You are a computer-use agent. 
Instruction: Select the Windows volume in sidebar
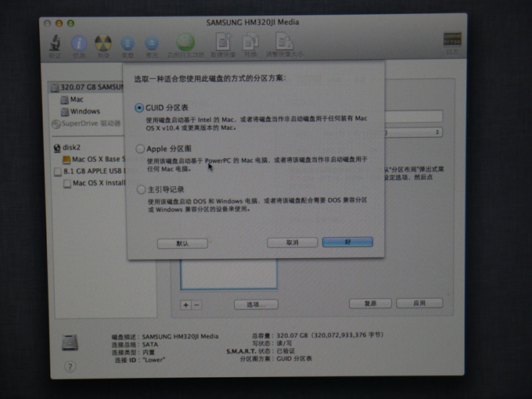[x=81, y=111]
